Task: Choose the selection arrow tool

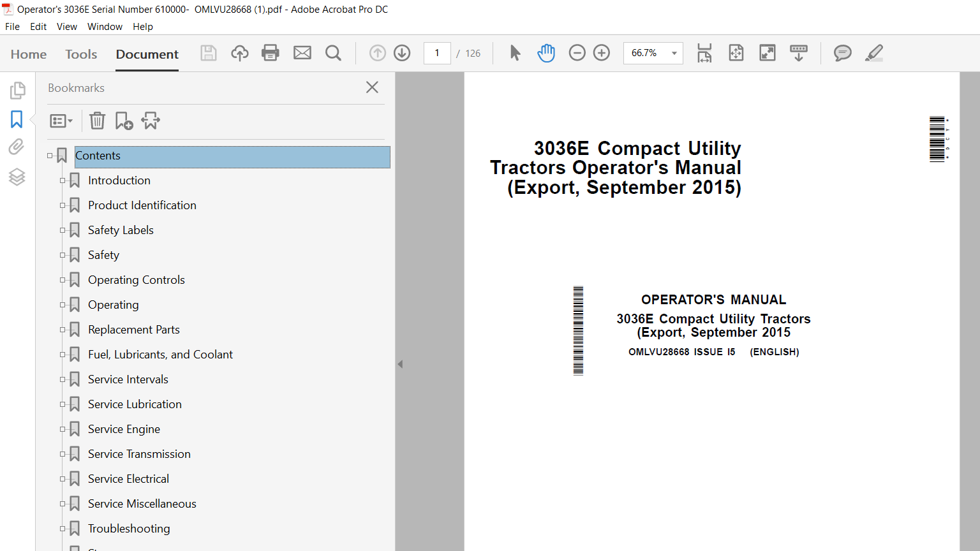Action: click(515, 53)
